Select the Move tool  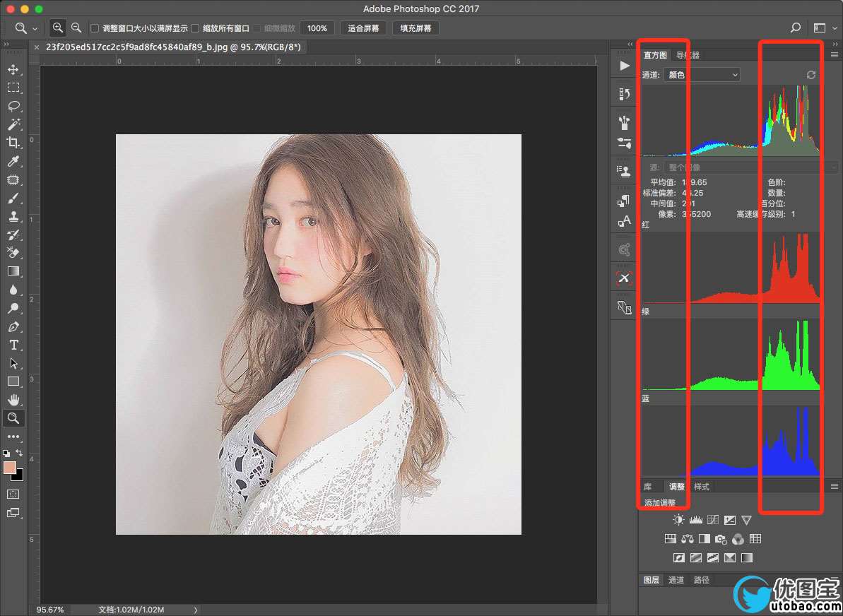[13, 69]
